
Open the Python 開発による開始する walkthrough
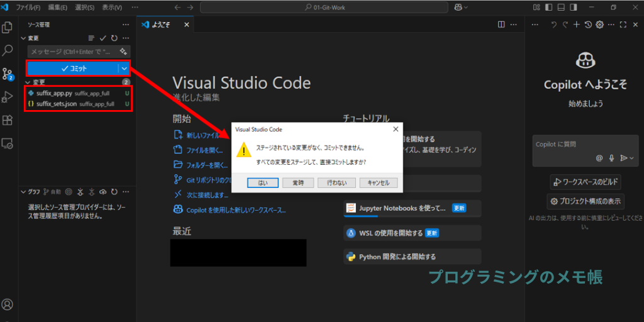click(413, 257)
